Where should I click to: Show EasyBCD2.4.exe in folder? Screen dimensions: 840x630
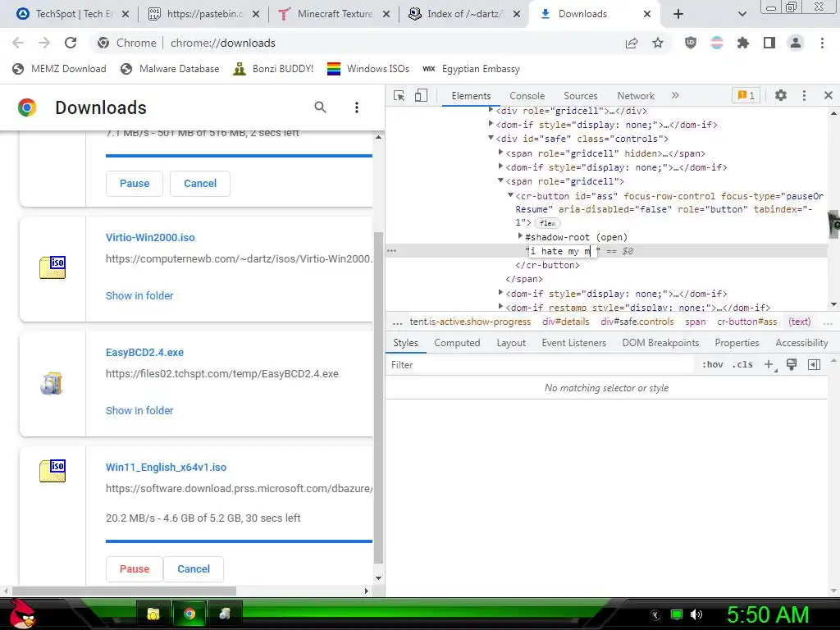[x=139, y=411]
